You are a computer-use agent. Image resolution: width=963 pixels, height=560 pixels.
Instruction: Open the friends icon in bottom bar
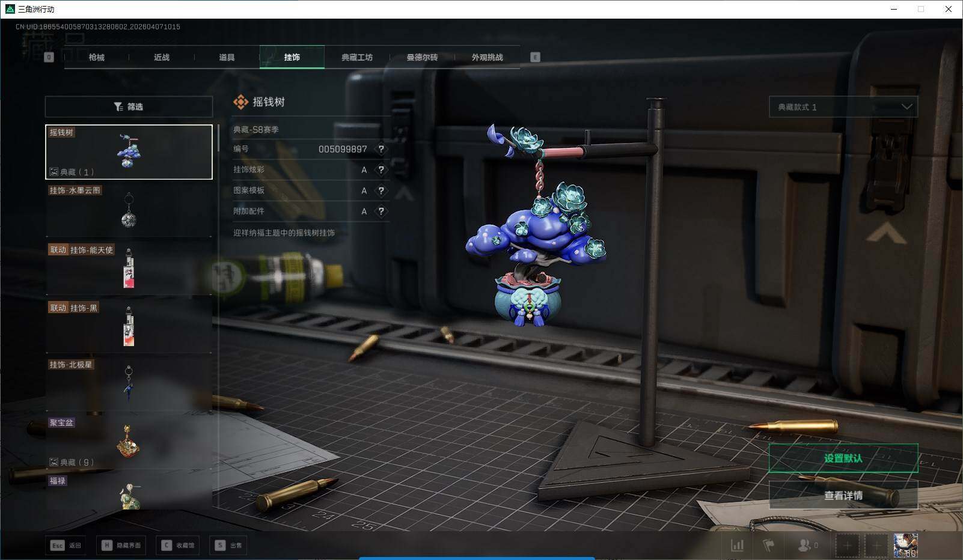point(807,546)
